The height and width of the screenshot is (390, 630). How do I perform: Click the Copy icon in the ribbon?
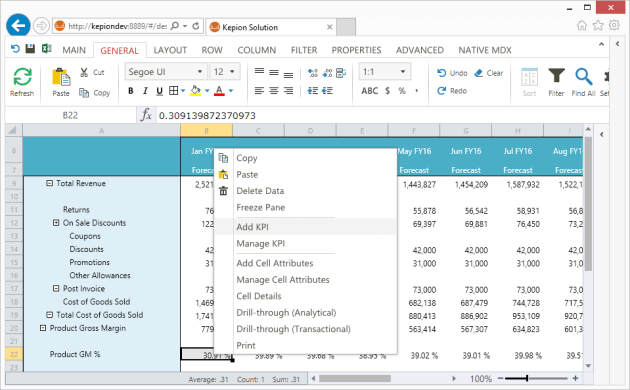click(84, 93)
